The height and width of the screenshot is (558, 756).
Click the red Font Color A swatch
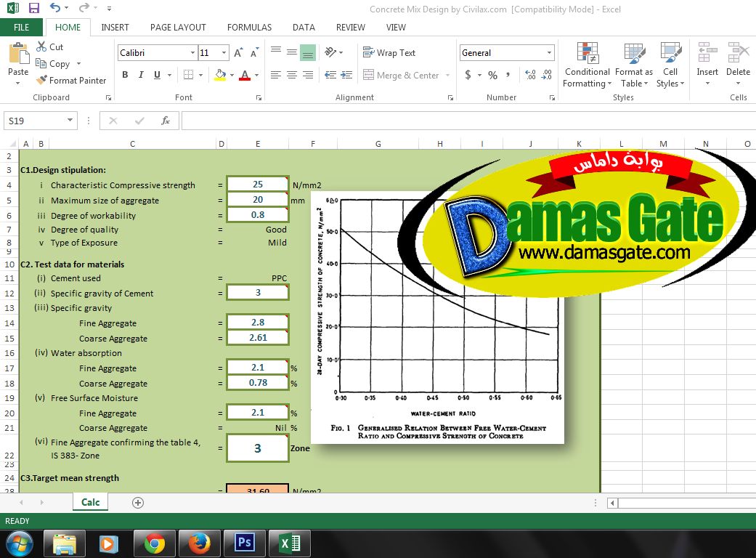coord(245,75)
